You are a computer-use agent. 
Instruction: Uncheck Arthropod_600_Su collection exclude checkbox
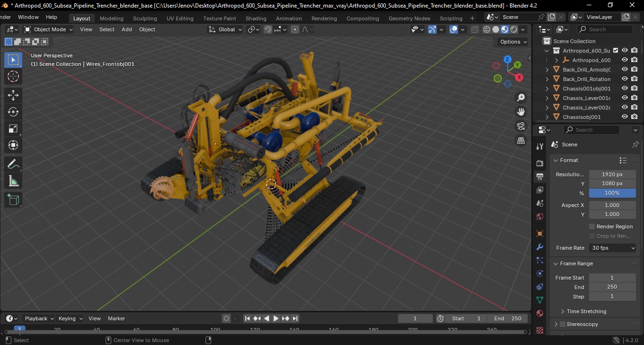(616, 50)
